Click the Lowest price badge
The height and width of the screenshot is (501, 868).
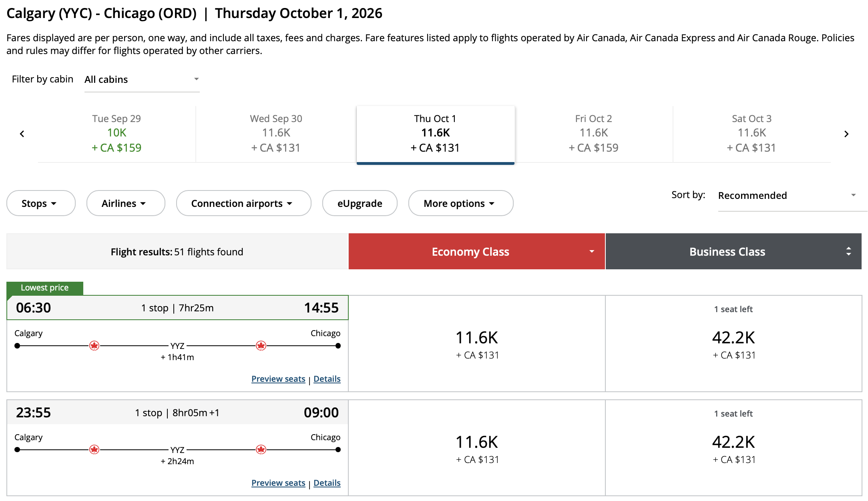coord(45,288)
